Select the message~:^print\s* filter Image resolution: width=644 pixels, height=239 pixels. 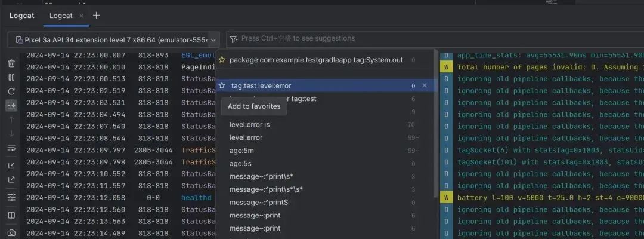(x=261, y=176)
